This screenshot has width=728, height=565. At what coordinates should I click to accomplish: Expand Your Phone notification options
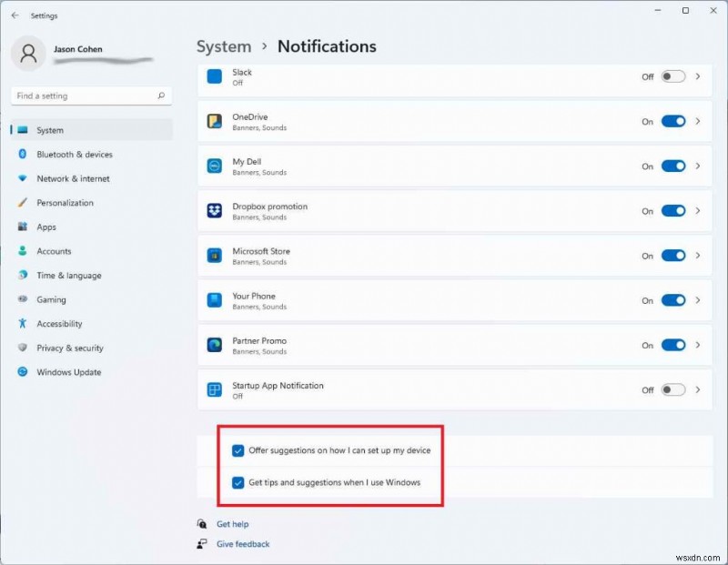[697, 300]
